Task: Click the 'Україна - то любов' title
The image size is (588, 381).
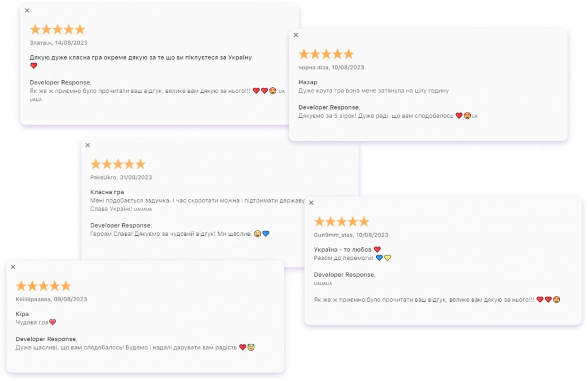Action: 342,250
